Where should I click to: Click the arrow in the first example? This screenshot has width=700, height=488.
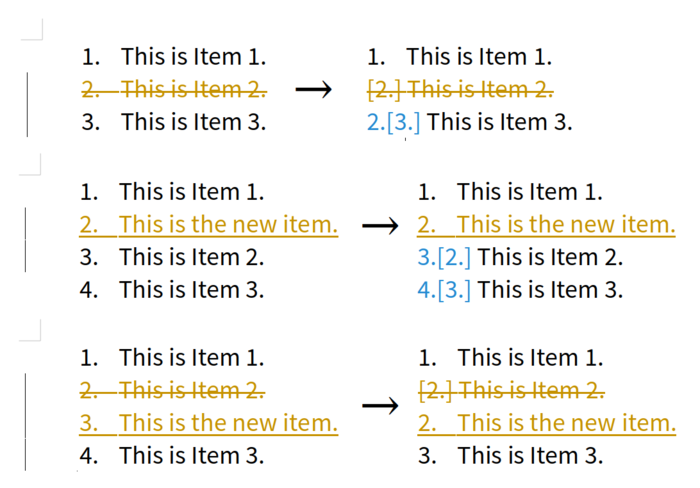313,90
